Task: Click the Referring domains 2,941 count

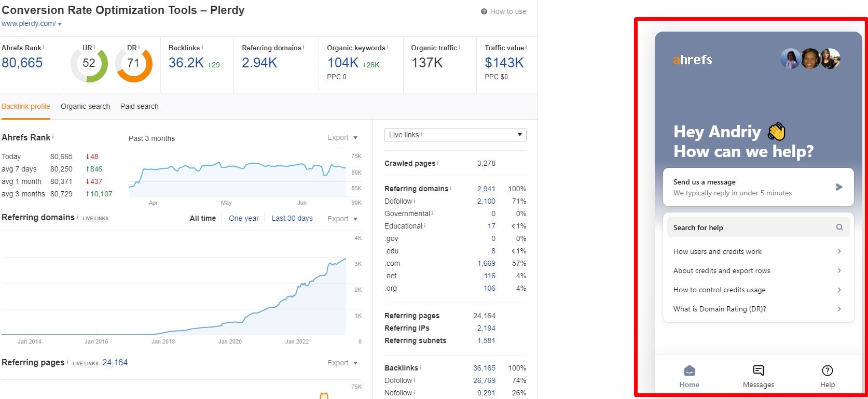Action: pyautogui.click(x=486, y=189)
